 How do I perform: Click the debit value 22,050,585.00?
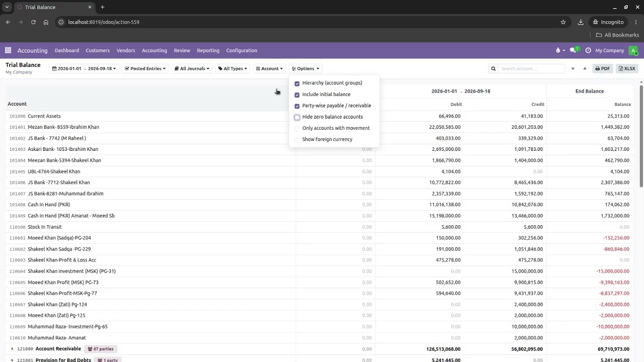pyautogui.click(x=445, y=127)
